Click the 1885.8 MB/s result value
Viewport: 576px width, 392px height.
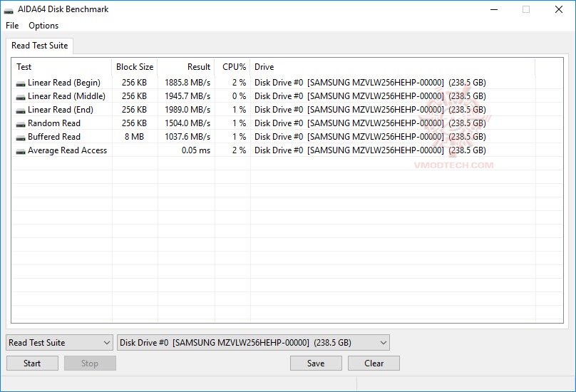pos(187,83)
